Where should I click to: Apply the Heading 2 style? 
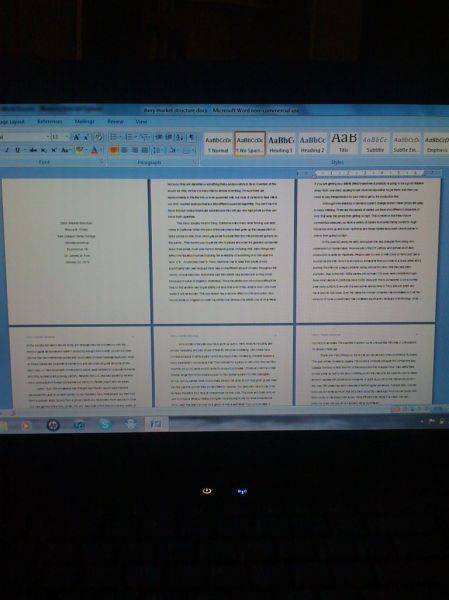[312, 143]
